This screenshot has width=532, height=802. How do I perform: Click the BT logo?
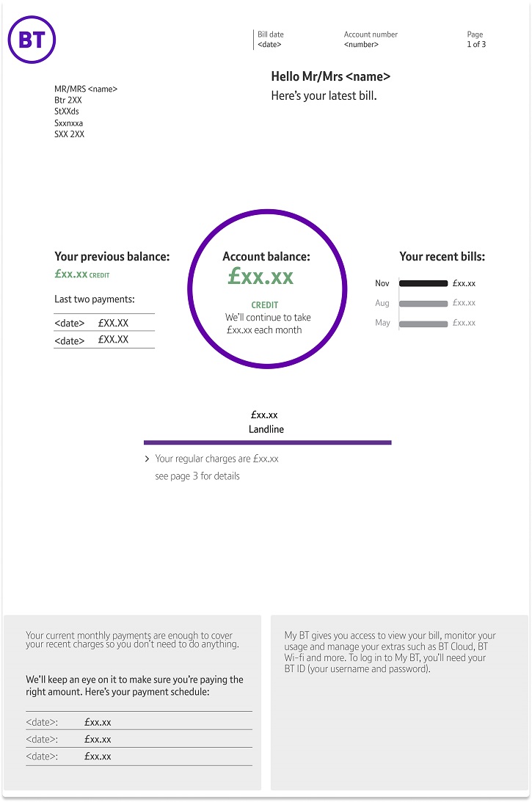pos(32,40)
